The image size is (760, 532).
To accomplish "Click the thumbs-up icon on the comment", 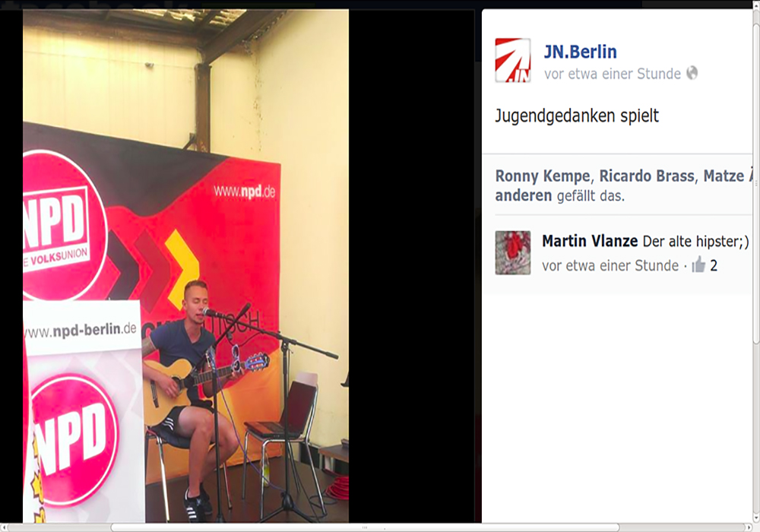I will coord(698,264).
